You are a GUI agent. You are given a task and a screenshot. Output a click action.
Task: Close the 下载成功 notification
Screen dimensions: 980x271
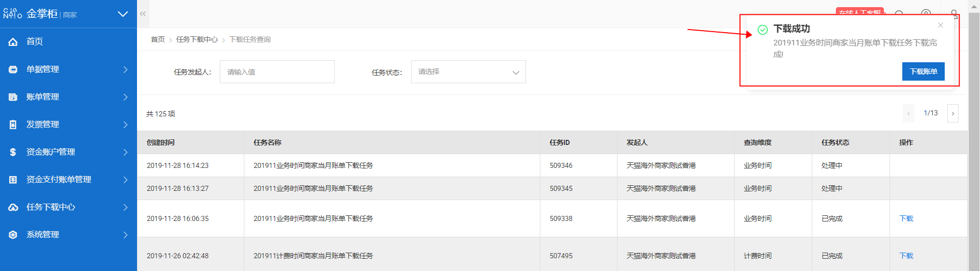click(940, 25)
